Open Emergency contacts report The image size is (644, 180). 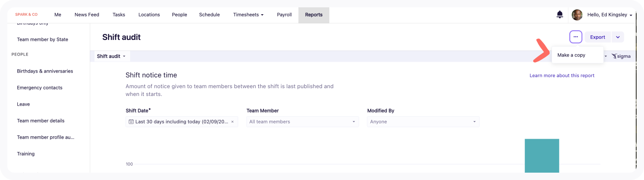39,88
